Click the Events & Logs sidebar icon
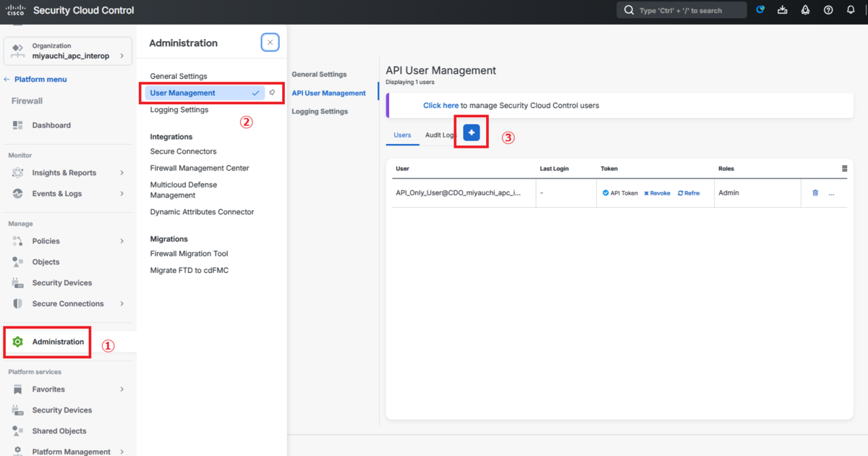Image resolution: width=868 pixels, height=456 pixels. (18, 194)
